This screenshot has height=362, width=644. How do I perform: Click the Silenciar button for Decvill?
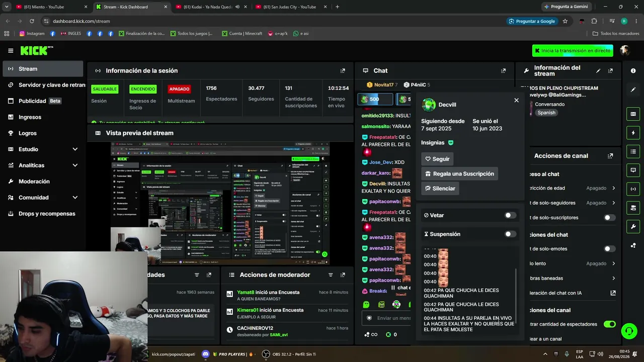click(x=440, y=189)
